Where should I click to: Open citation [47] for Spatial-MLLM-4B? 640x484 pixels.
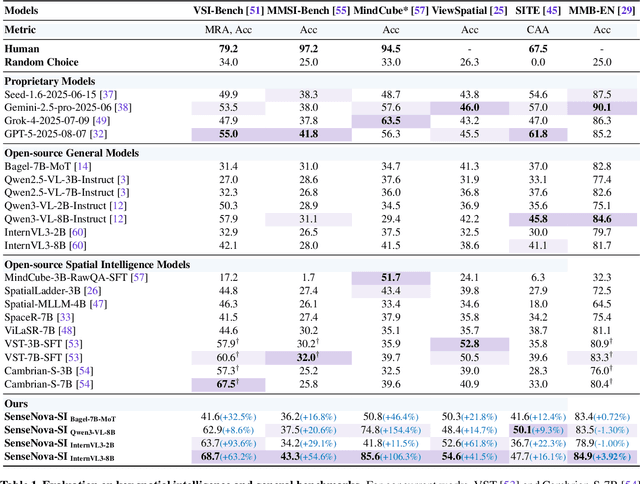pyautogui.click(x=98, y=304)
